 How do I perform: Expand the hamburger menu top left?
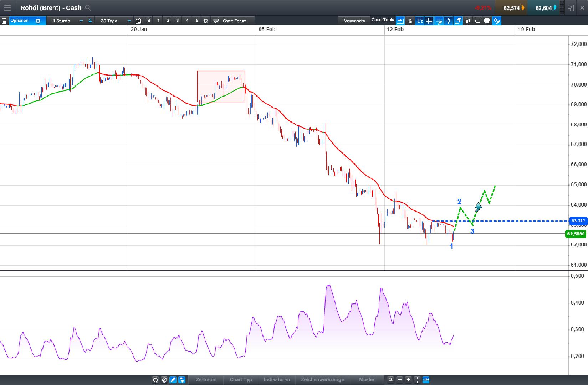point(7,7)
